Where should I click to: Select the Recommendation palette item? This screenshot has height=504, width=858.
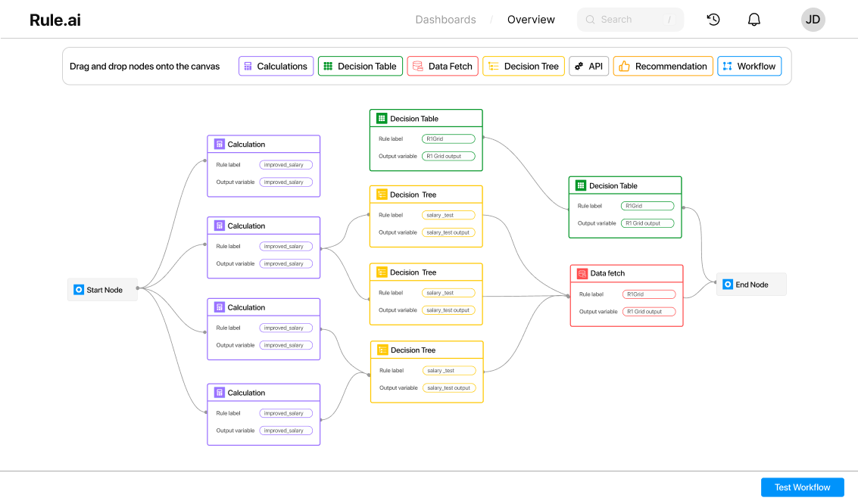click(663, 67)
